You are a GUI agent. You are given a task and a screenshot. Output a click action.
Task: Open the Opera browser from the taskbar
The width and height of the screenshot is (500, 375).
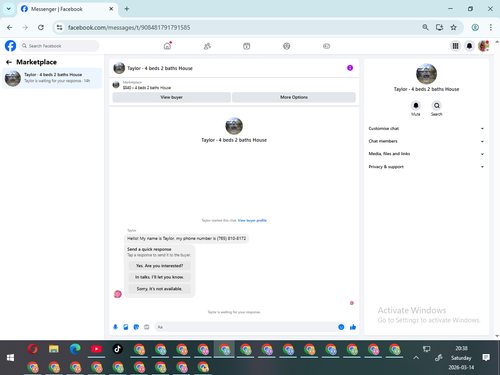[x=33, y=349]
